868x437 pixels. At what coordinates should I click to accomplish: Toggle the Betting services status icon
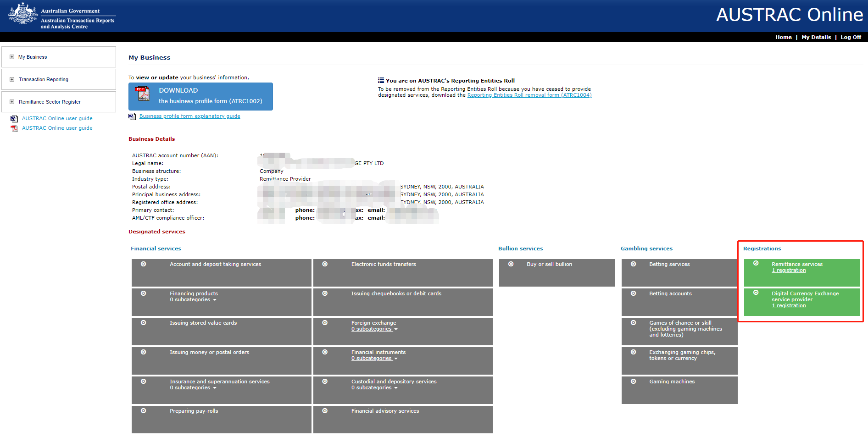[x=633, y=264]
